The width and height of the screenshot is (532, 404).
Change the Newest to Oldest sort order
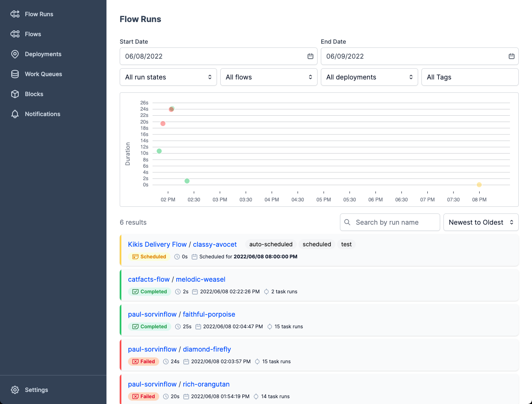tap(481, 222)
